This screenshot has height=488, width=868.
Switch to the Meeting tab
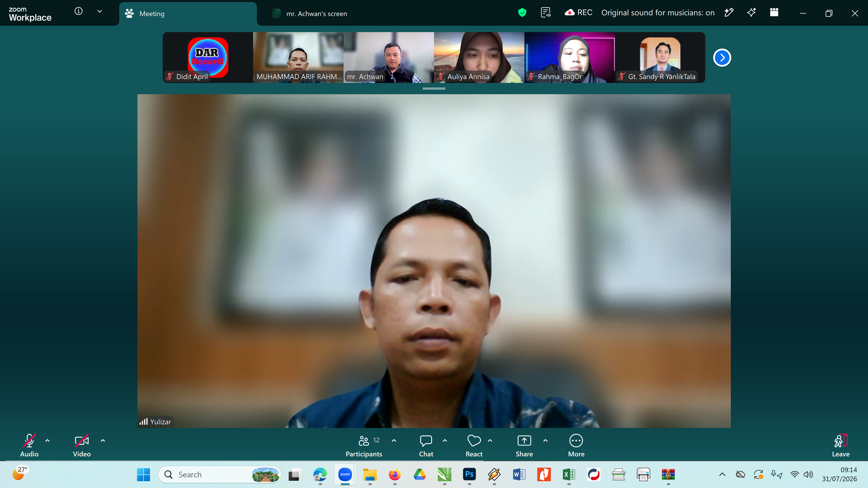point(188,14)
